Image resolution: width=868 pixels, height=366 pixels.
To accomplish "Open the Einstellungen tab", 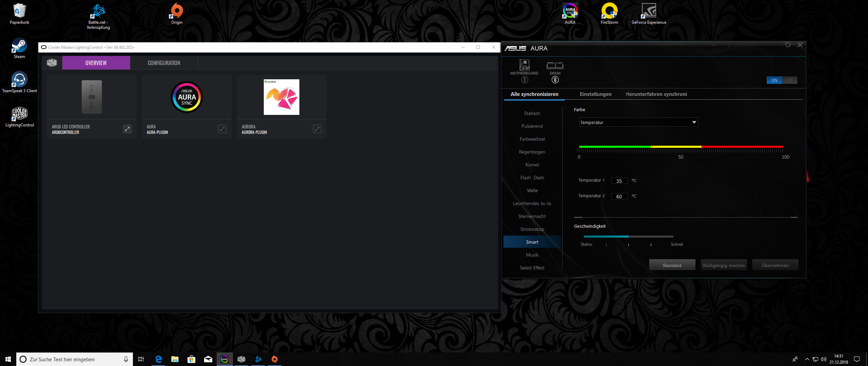I will pos(595,94).
